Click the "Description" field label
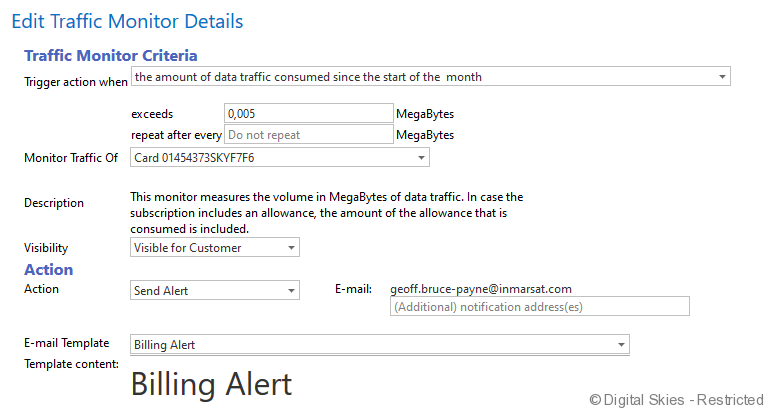The height and width of the screenshot is (409, 765). 54,203
